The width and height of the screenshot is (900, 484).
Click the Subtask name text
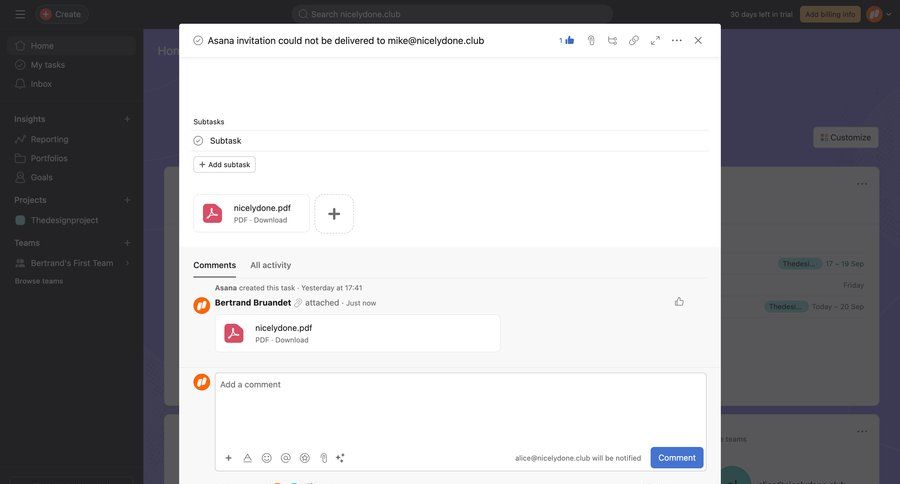(x=226, y=141)
